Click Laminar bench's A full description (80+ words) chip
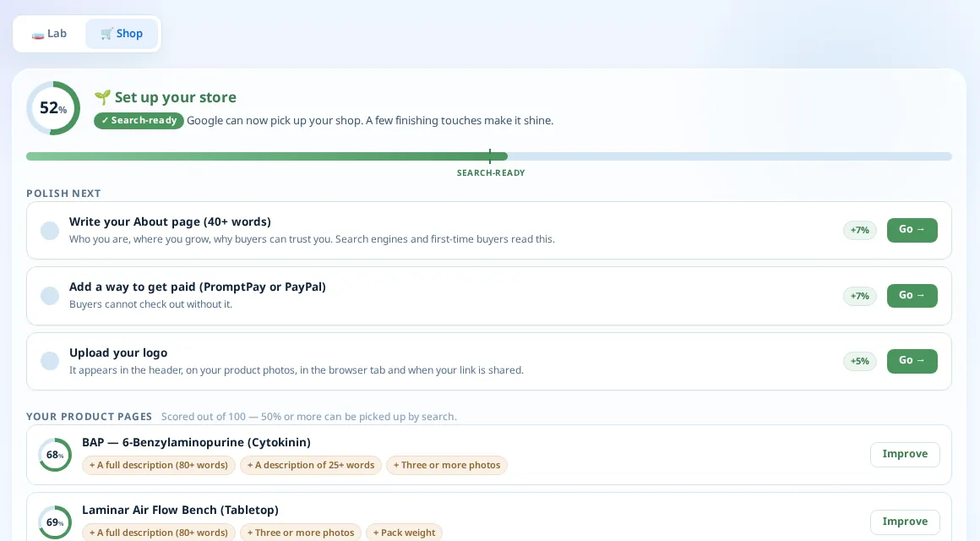Viewport: 980px width, 541px height. point(159,533)
